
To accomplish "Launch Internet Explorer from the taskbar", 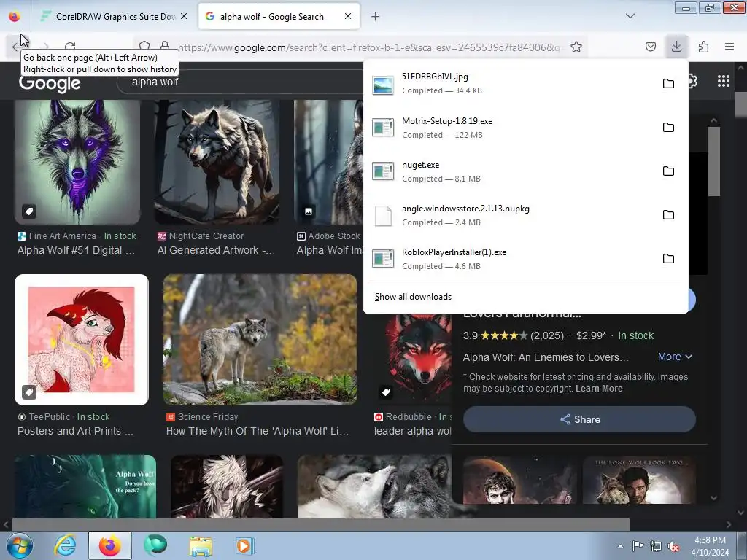I will click(x=65, y=545).
